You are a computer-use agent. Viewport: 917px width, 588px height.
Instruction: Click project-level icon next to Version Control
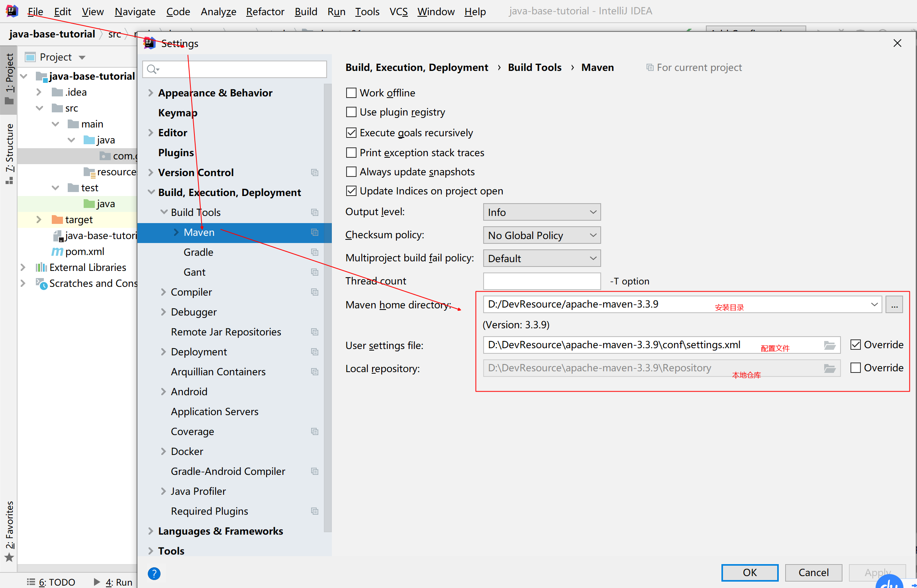pyautogui.click(x=314, y=172)
